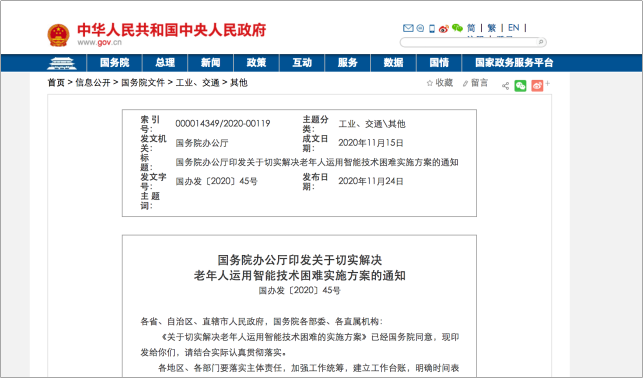The width and height of the screenshot is (643, 378).
Task: Click the 收藏 text label
Action: tap(444, 83)
